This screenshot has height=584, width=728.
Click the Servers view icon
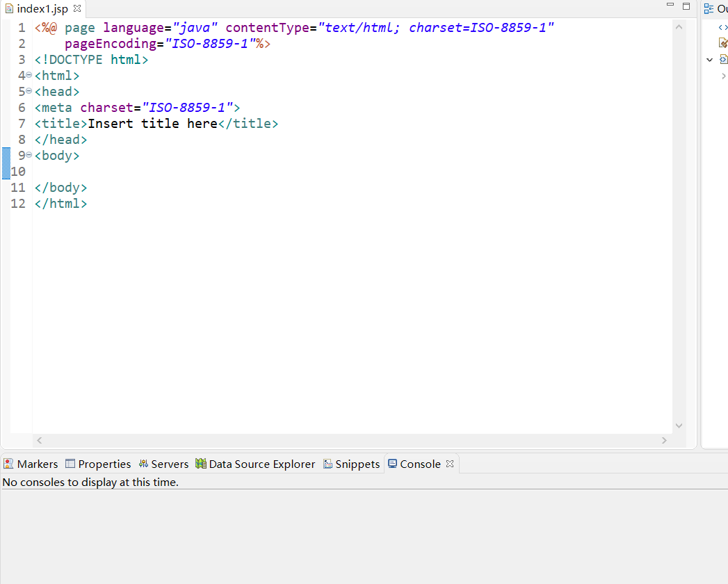pos(143,463)
